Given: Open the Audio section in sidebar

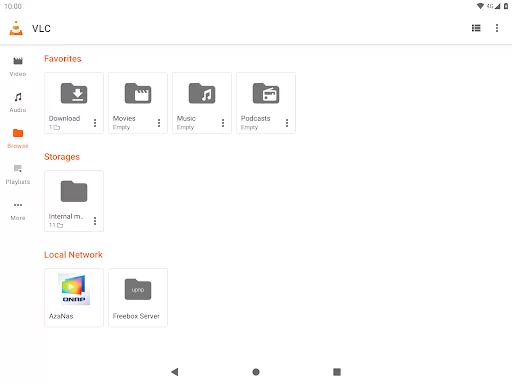Looking at the screenshot, I should click(18, 102).
